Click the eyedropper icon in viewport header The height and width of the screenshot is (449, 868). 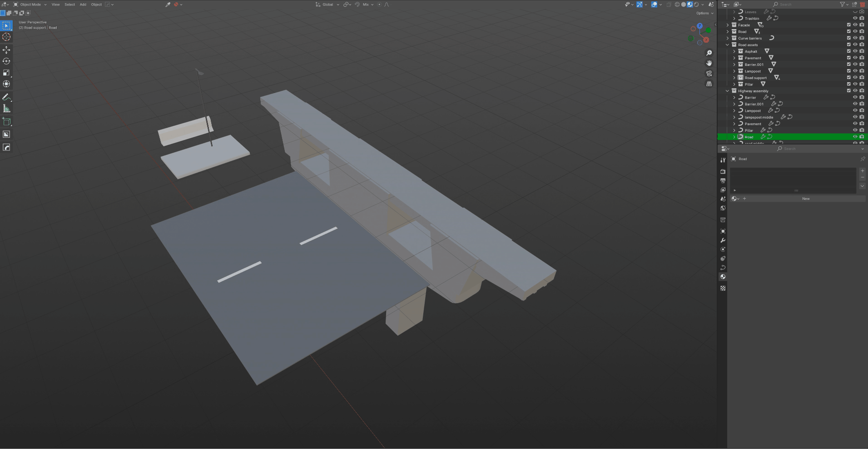tap(168, 5)
